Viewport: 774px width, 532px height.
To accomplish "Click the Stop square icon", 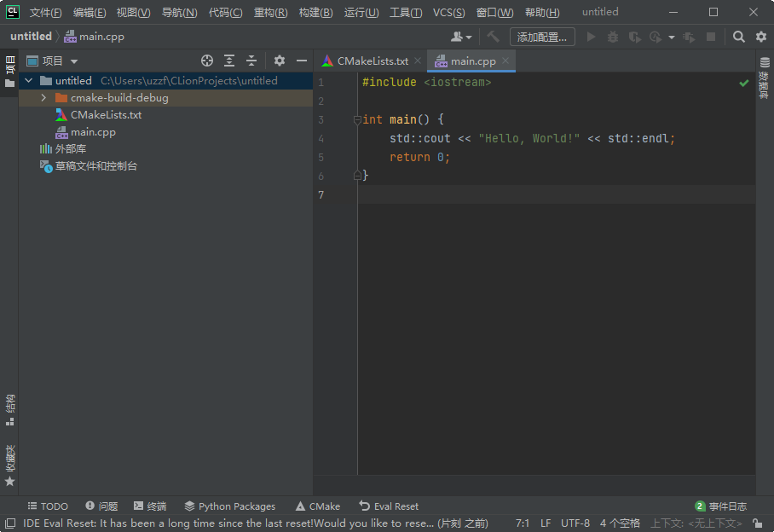I will 711,37.
